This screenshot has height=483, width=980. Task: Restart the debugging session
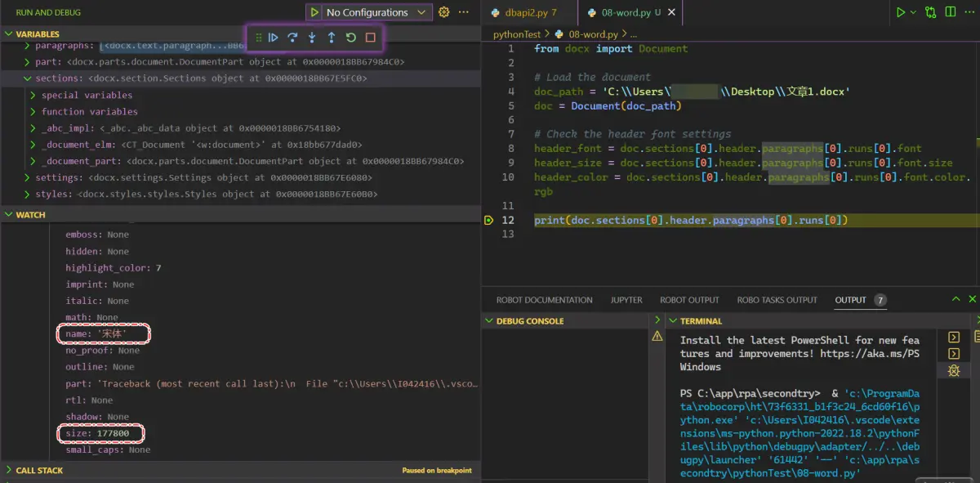coord(350,38)
